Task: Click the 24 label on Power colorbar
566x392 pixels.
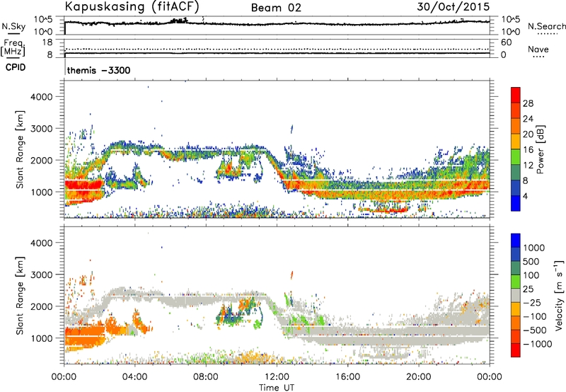Action: click(528, 119)
